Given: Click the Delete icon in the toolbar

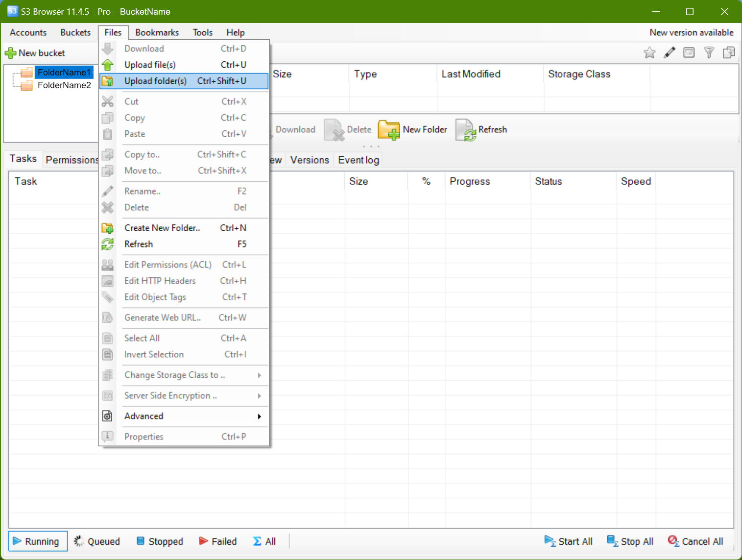Looking at the screenshot, I should [x=335, y=130].
